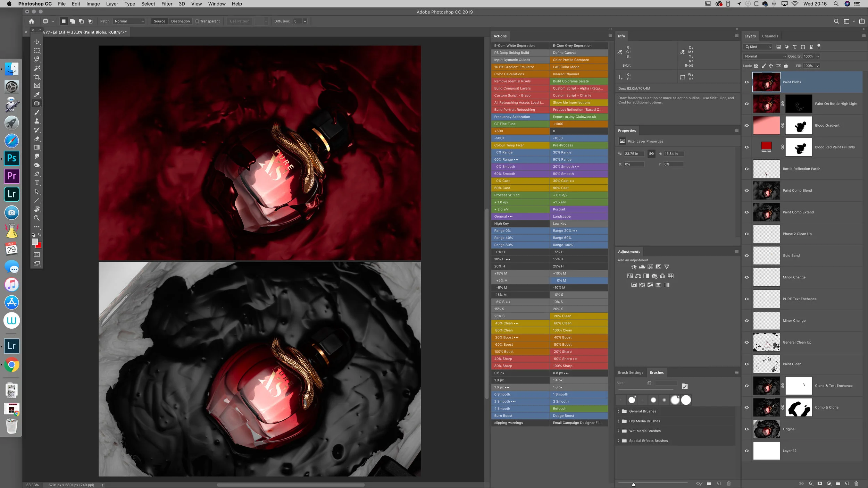Open the Filter menu
The image size is (868, 488).
click(x=167, y=4)
